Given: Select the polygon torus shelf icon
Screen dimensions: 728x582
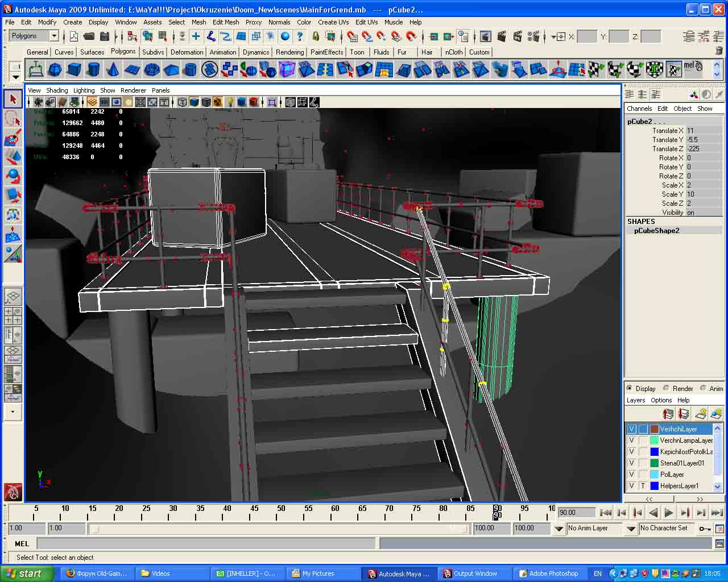Looking at the screenshot, I should (152, 70).
